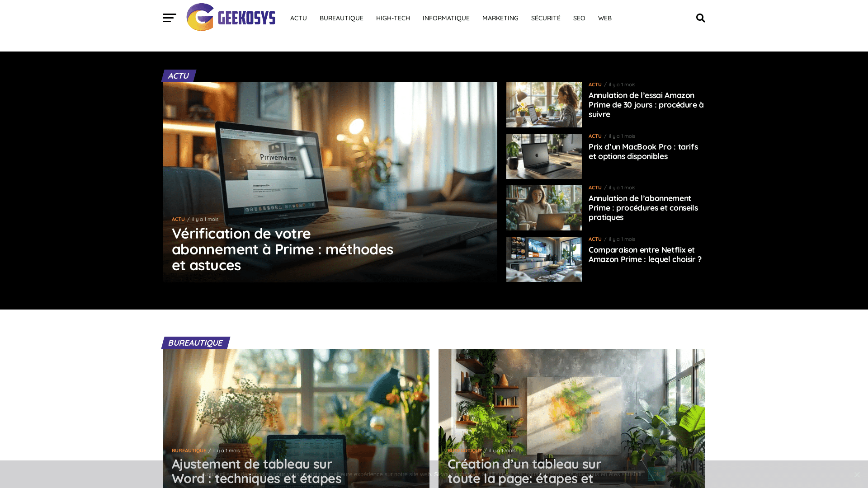868x488 pixels.
Task: Select INFORMATIQUE in the navigation bar
Action: click(446, 18)
